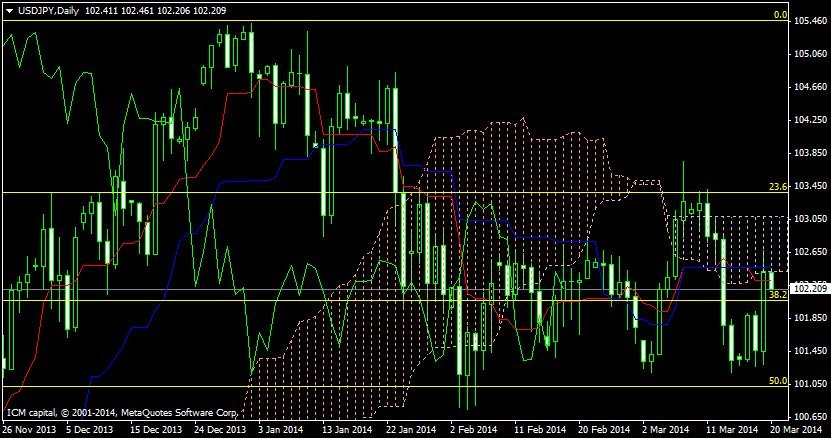
Task: Click the 20 Feb 2014 date label
Action: click(x=604, y=430)
